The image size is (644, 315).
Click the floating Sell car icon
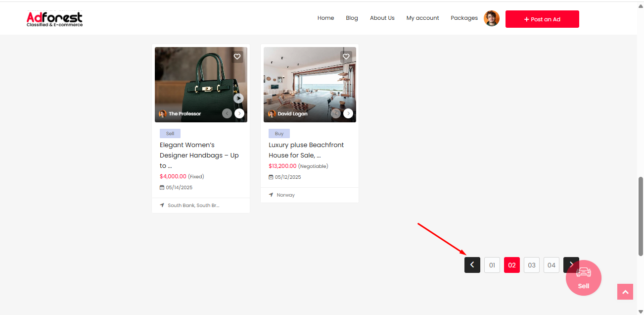pyautogui.click(x=584, y=278)
